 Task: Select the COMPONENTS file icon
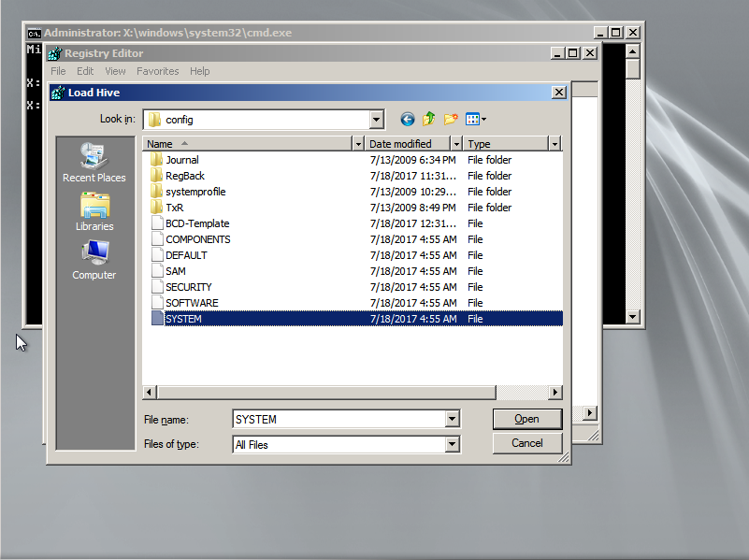pos(157,239)
